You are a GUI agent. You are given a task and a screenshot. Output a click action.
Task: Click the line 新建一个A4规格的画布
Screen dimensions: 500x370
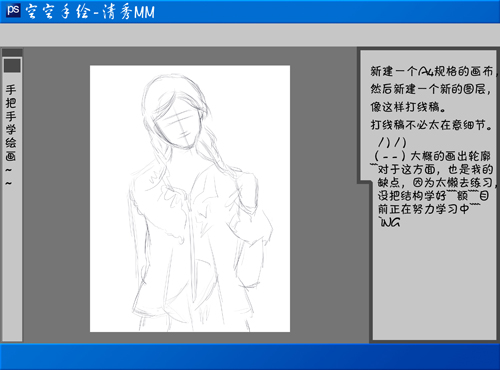click(431, 71)
